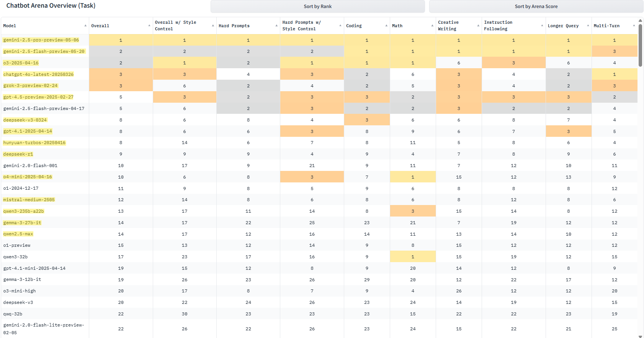Select o4-mini-2025-04-16 model name

coord(28,177)
